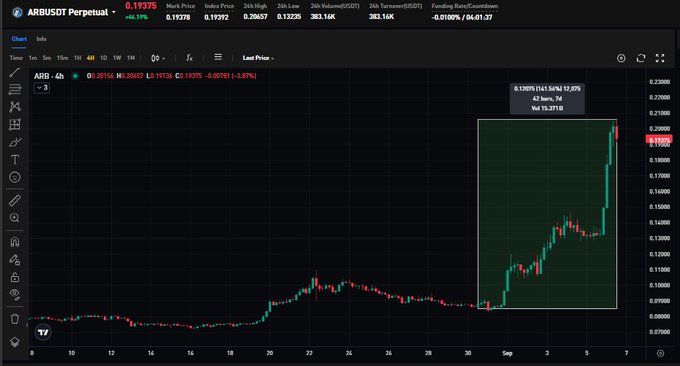The image size is (680, 366).
Task: Open the forecasting and measurement tools
Action: [x=15, y=124]
